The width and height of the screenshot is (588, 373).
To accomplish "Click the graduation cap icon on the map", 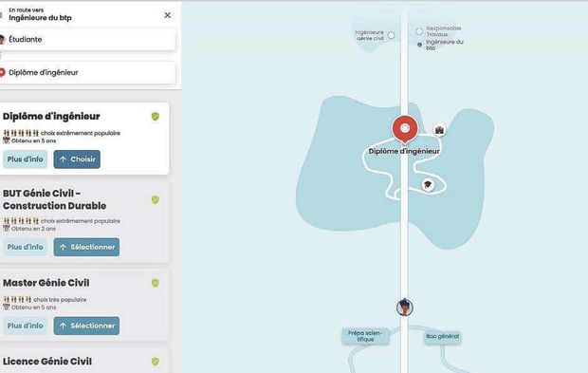I will tap(428, 185).
